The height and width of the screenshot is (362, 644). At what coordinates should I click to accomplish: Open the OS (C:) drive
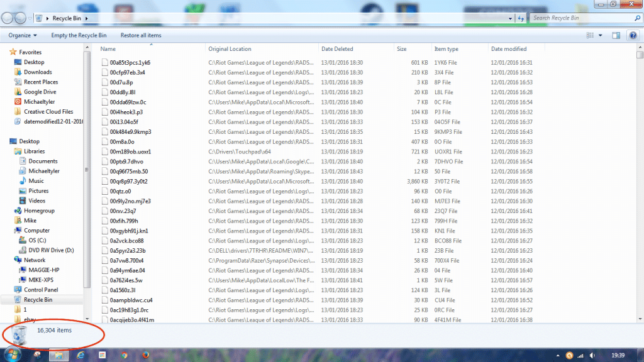37,240
